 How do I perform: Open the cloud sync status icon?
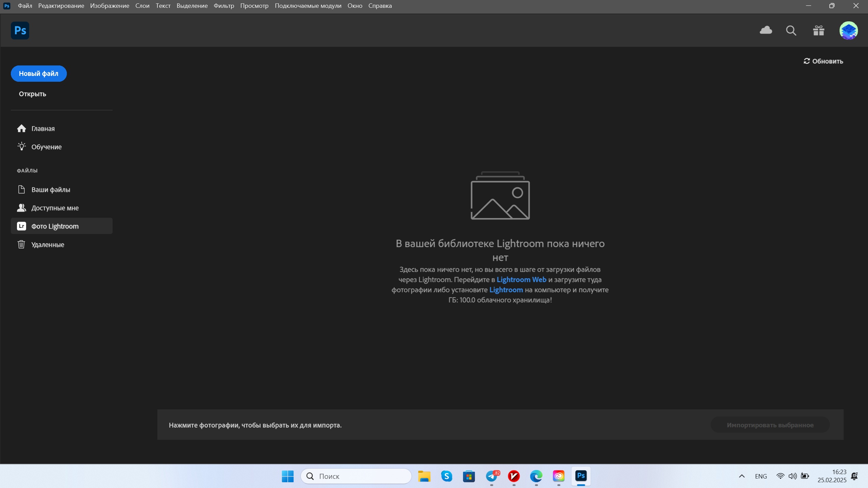coord(766,31)
